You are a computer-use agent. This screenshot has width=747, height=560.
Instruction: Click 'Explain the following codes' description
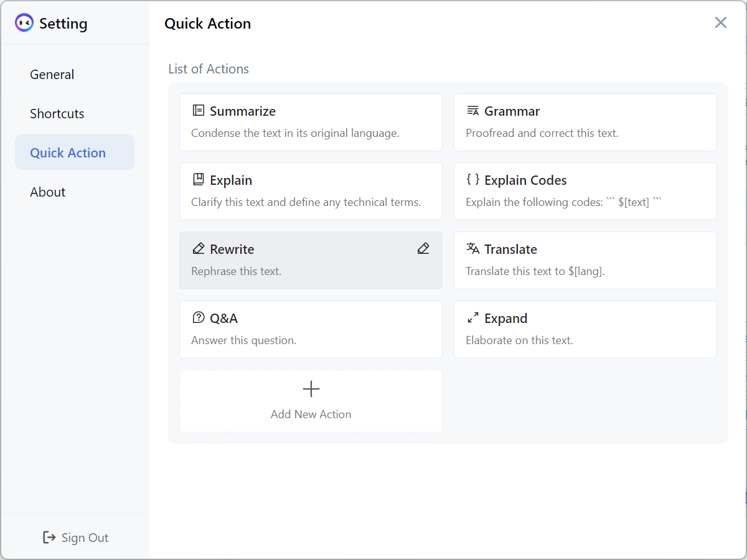coord(564,202)
